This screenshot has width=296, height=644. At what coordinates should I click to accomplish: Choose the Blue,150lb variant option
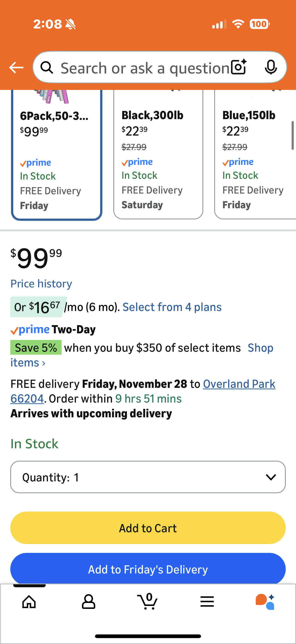(255, 155)
